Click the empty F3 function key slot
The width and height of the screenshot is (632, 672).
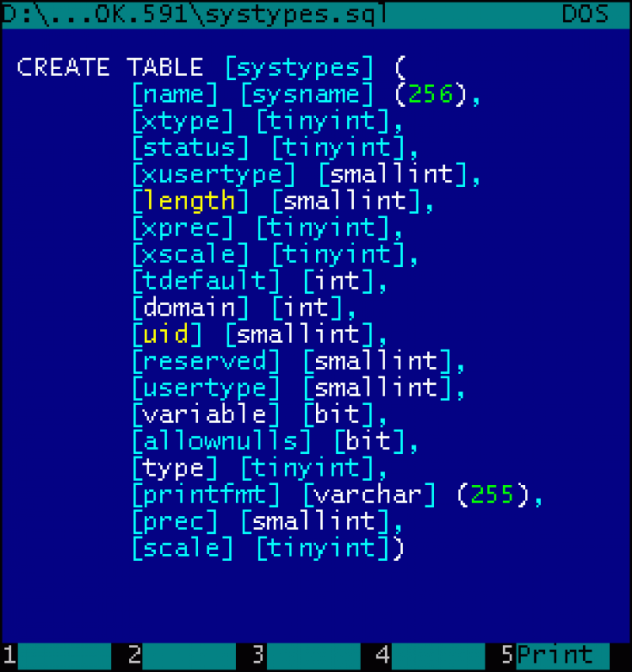[x=313, y=655]
